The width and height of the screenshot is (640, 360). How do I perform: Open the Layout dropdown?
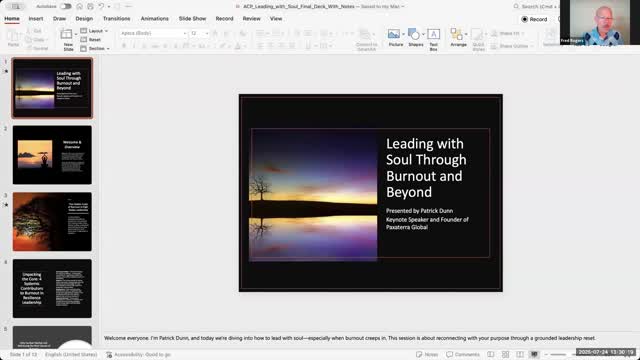pyautogui.click(x=94, y=31)
